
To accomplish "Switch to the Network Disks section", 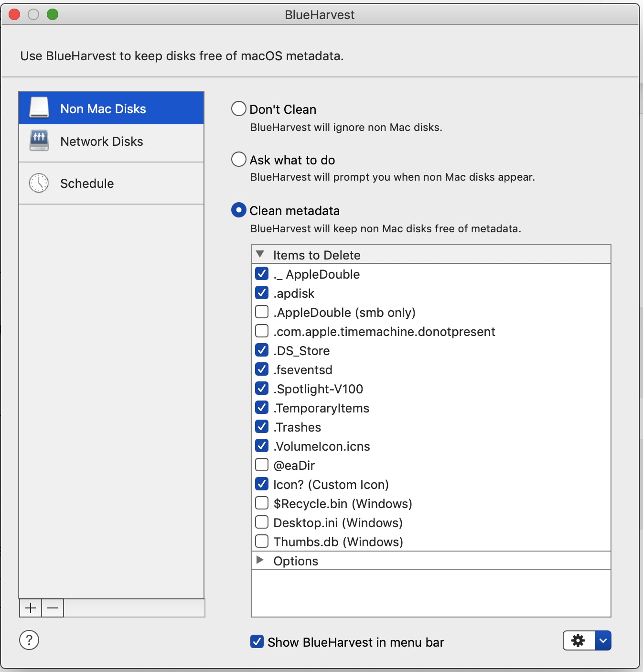I will tap(101, 141).
